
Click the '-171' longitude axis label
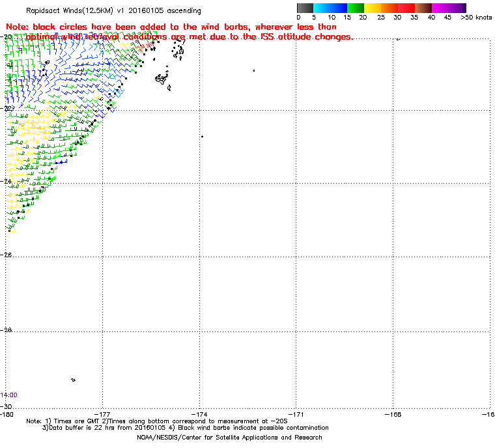(x=296, y=414)
